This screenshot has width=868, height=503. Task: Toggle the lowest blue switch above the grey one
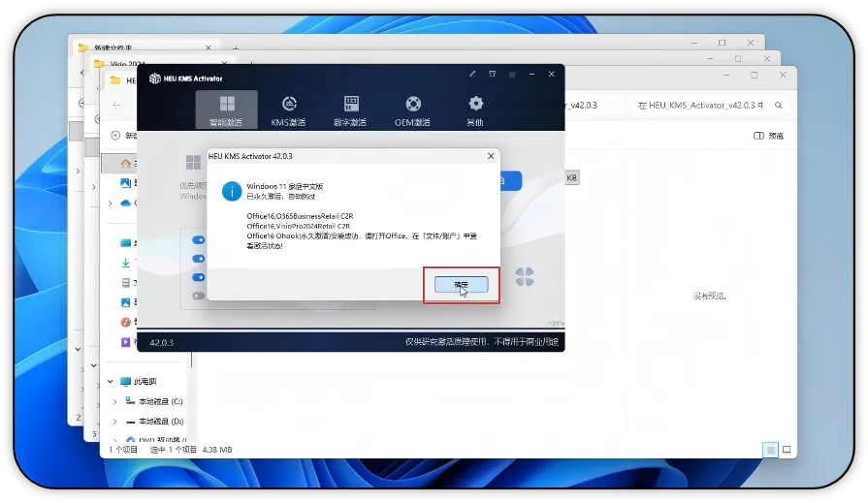coord(198,276)
